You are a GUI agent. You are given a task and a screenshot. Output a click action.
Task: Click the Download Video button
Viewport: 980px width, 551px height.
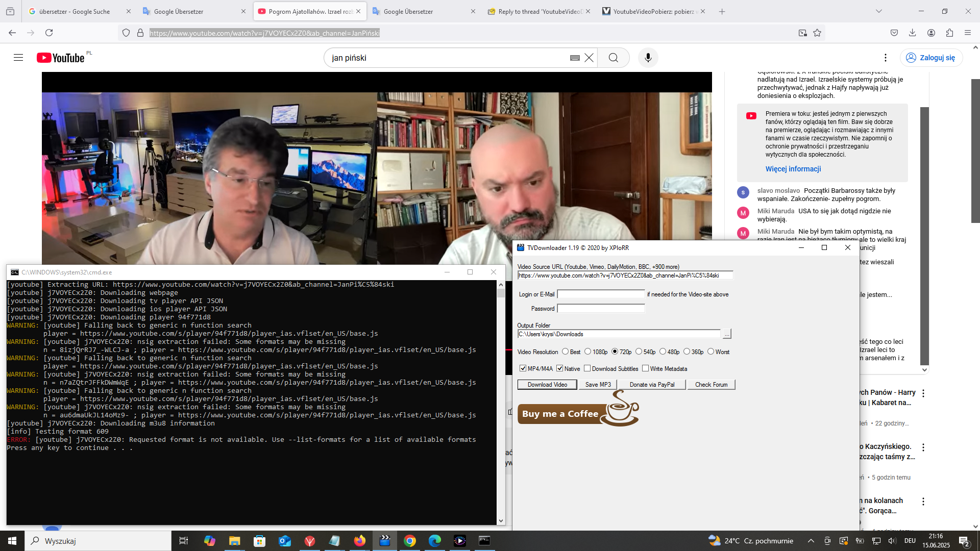pyautogui.click(x=547, y=385)
